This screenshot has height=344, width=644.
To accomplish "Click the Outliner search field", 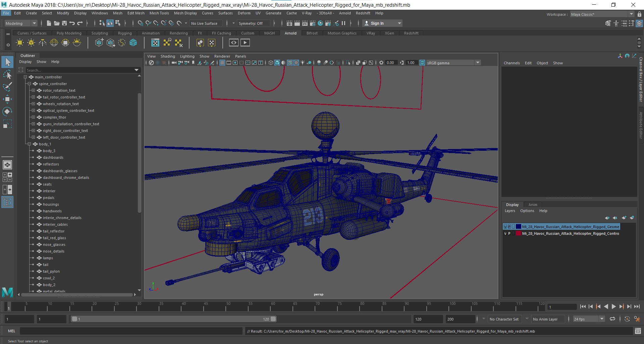I will (79, 70).
